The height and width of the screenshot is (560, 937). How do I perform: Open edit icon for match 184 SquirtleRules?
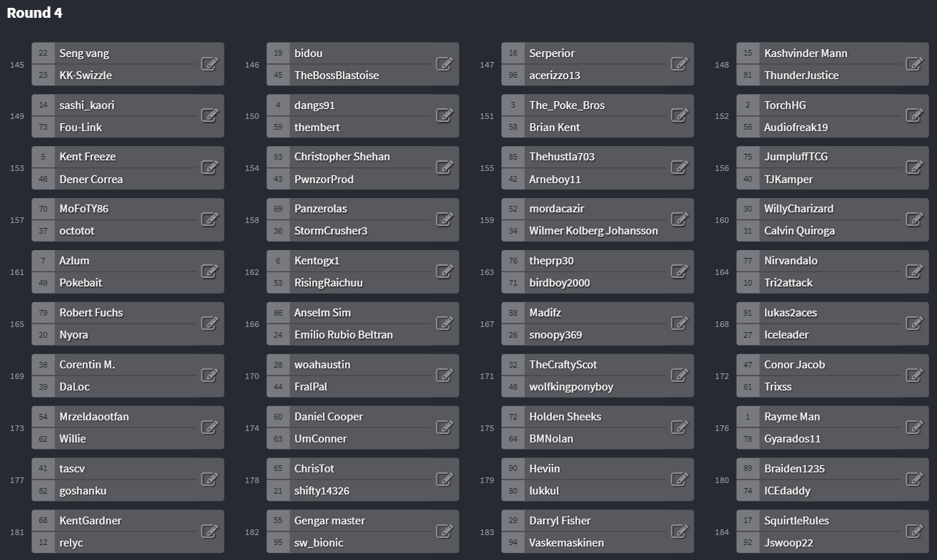click(914, 532)
